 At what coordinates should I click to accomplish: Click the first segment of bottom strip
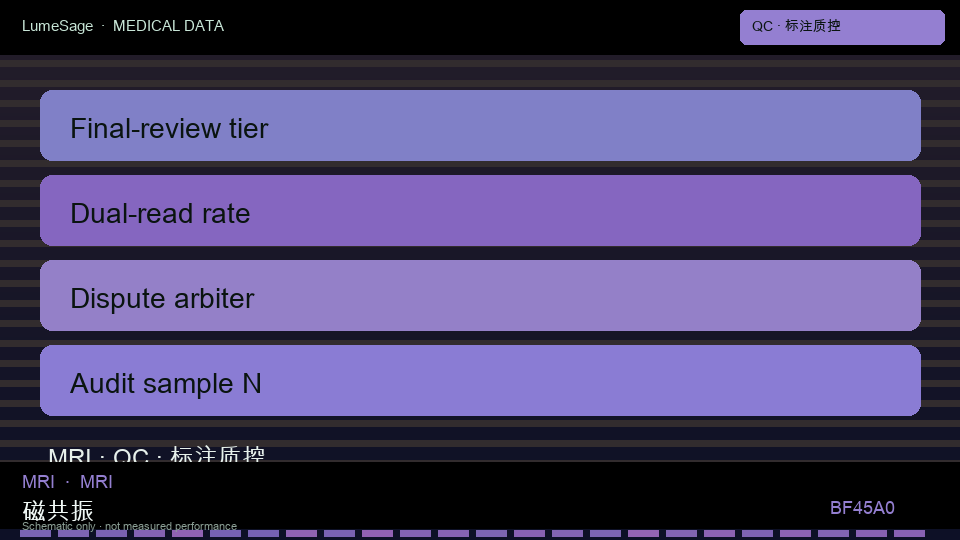pos(35,534)
